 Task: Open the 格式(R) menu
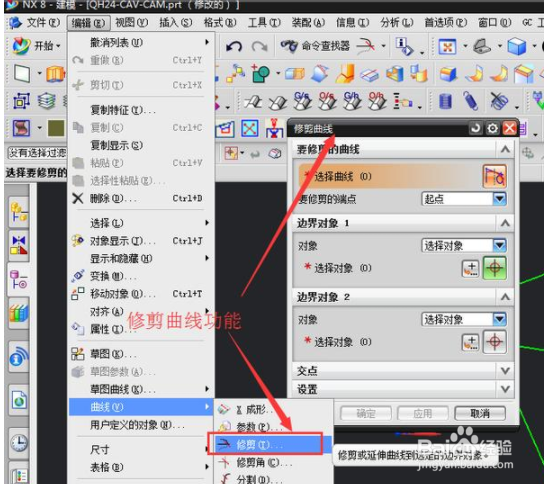[220, 23]
